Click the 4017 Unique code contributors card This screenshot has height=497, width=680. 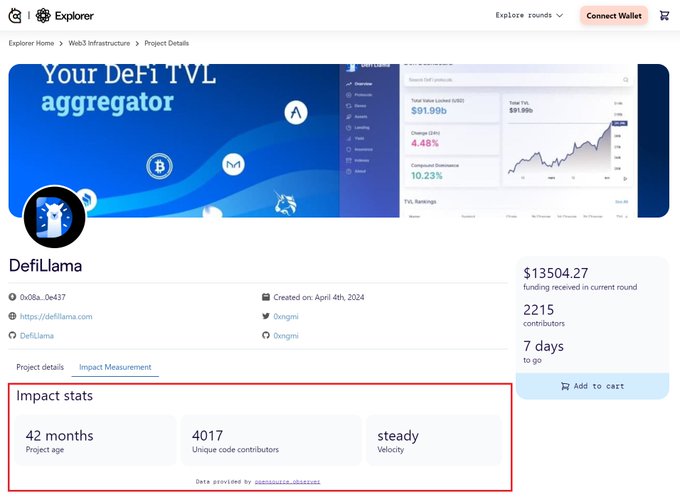271,440
